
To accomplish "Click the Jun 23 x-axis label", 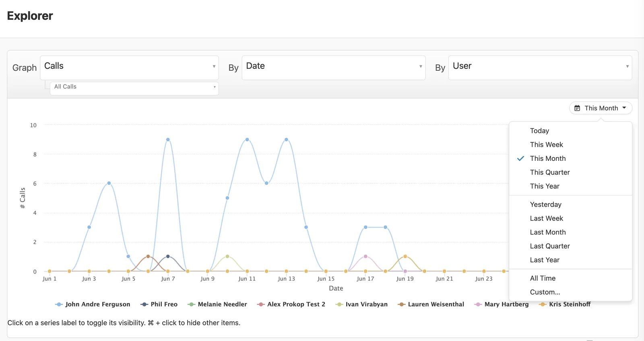I will (484, 279).
